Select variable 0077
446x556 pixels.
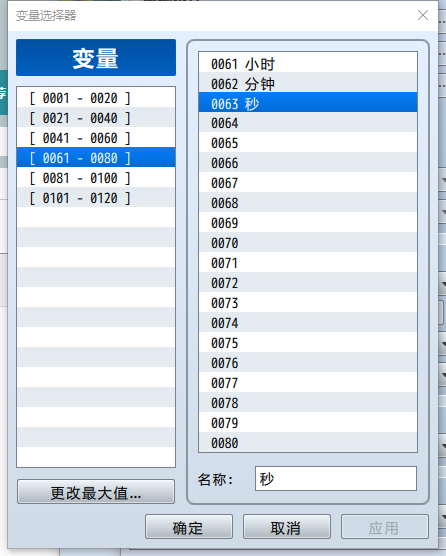308,382
